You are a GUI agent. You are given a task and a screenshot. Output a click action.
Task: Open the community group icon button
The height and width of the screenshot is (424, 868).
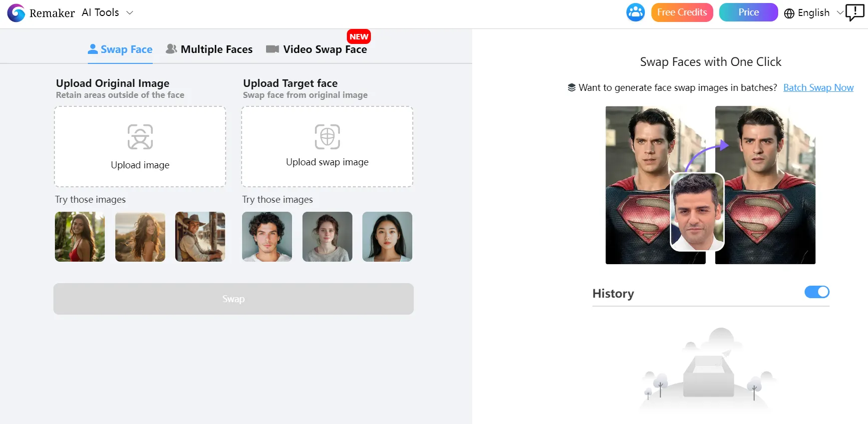[x=635, y=12]
